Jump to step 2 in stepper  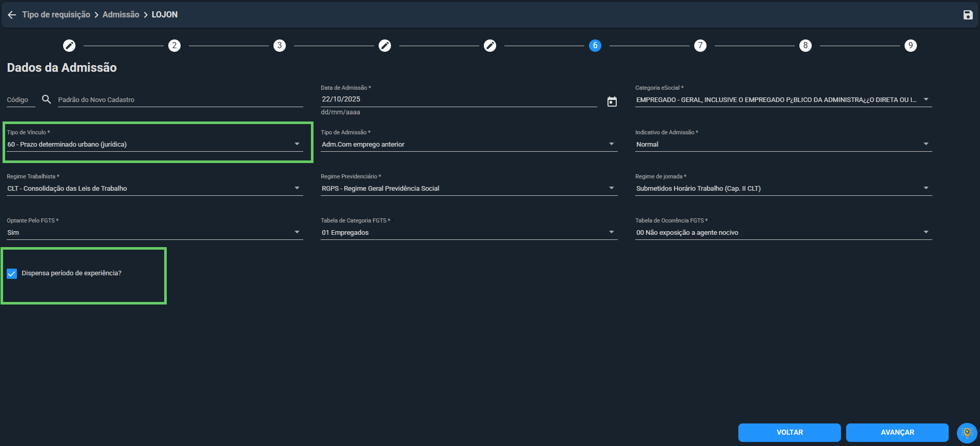(x=174, y=46)
